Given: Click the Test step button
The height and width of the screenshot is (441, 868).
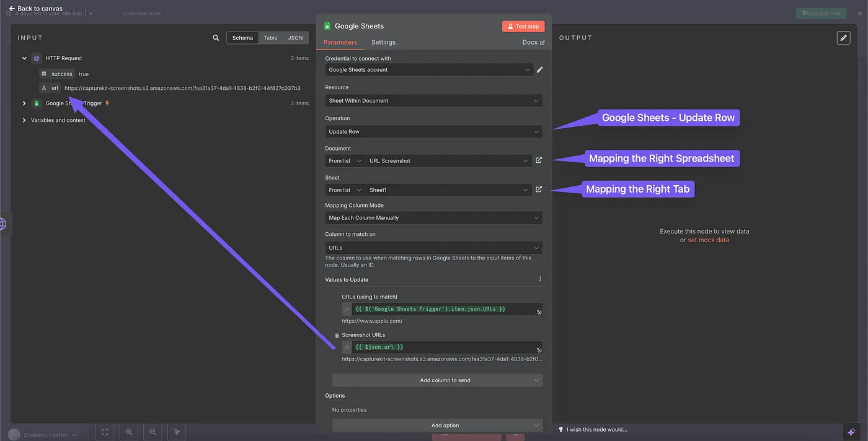Looking at the screenshot, I should click(523, 26).
